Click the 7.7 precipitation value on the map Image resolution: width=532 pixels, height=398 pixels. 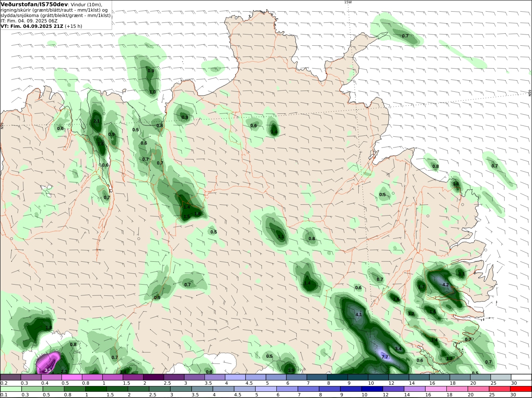pyautogui.click(x=385, y=357)
